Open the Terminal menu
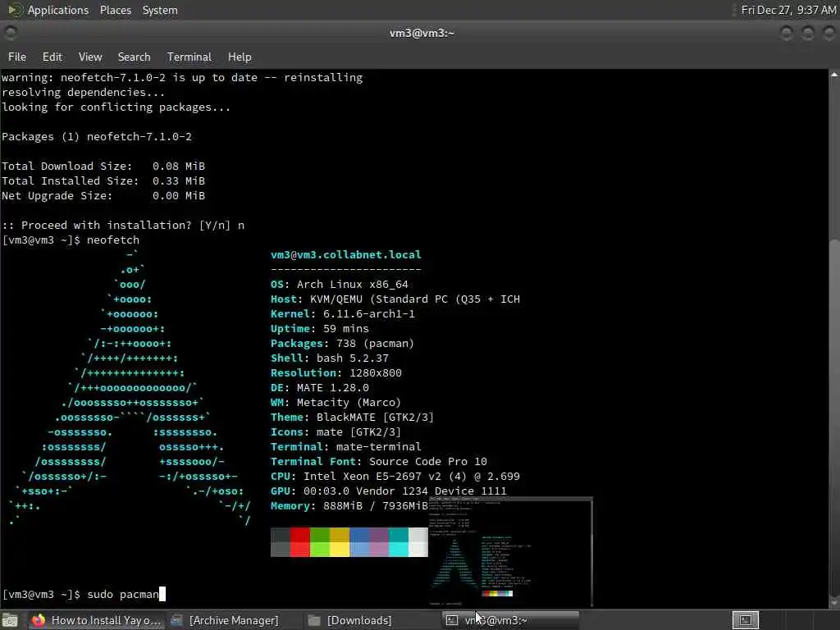 pyautogui.click(x=189, y=57)
